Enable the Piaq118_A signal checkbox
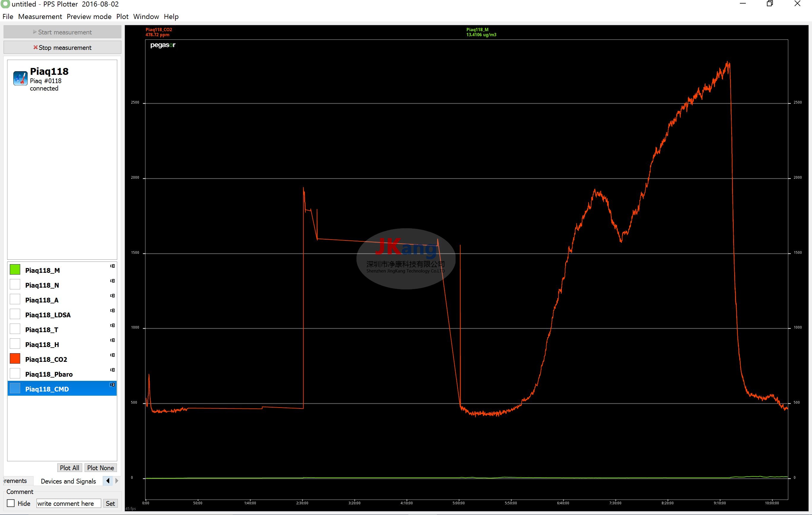 pos(15,299)
